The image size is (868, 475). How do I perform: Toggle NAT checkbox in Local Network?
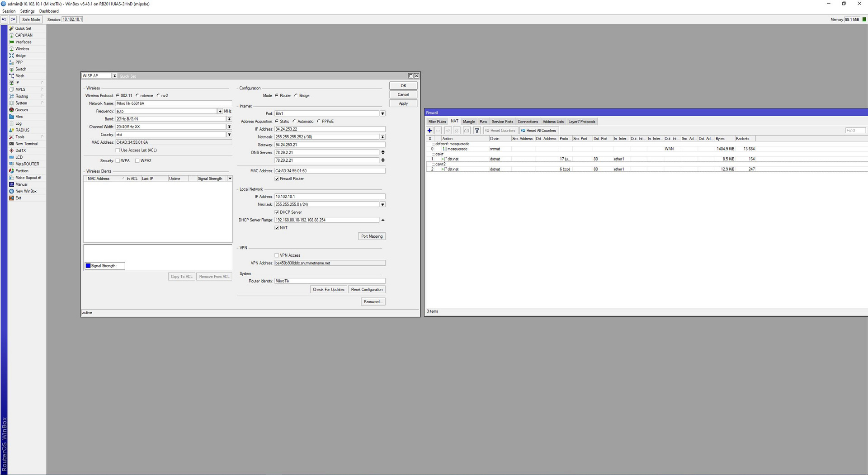(x=277, y=228)
